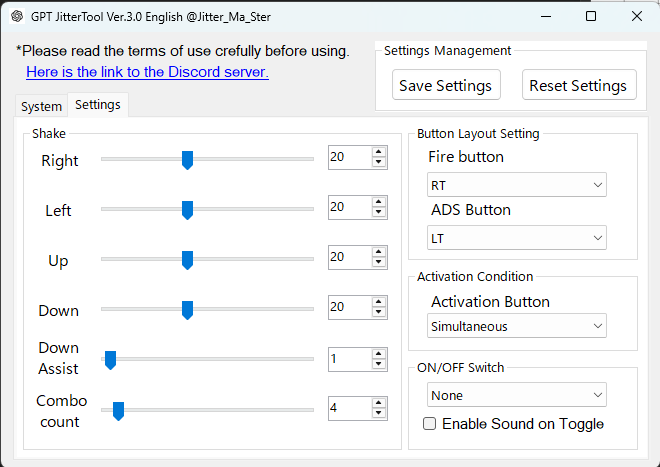Increase the Right shake value using up arrow
The width and height of the screenshot is (660, 467).
pos(378,152)
